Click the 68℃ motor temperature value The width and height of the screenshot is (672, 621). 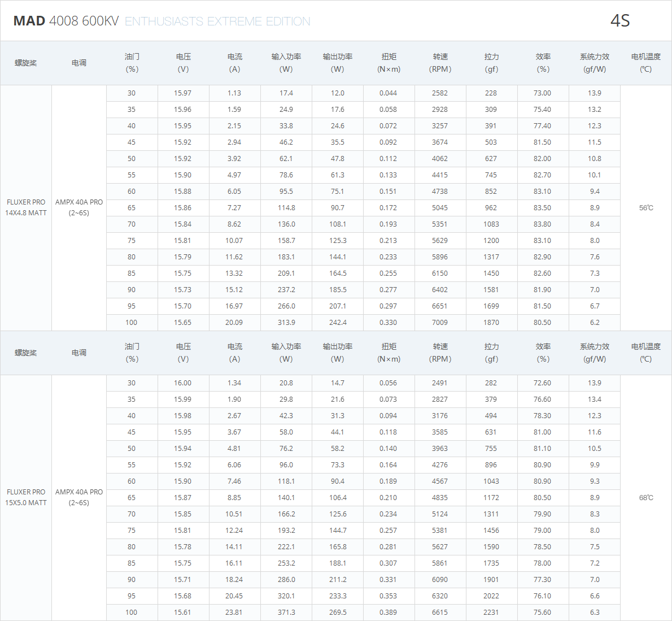646,497
